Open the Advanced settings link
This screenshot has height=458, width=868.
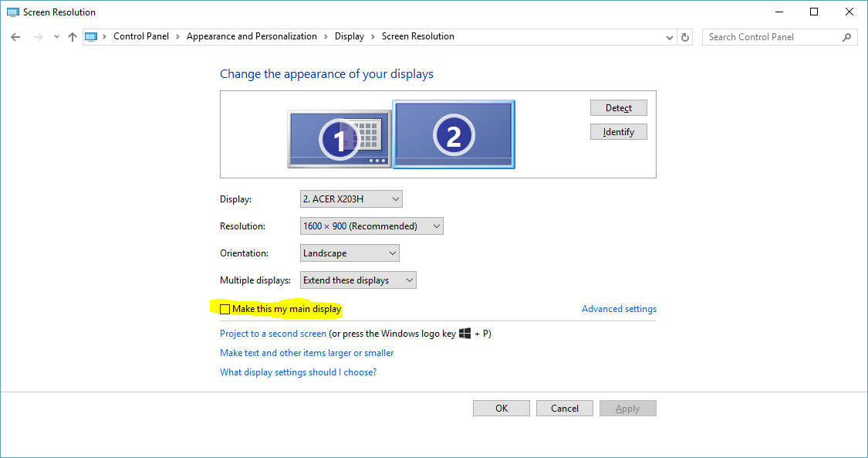pos(619,309)
